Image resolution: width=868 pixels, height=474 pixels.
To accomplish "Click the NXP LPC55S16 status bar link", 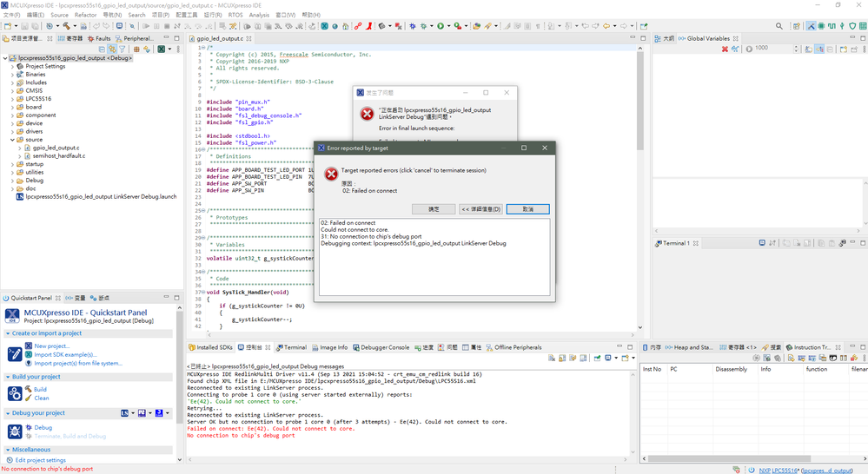I will click(779, 471).
